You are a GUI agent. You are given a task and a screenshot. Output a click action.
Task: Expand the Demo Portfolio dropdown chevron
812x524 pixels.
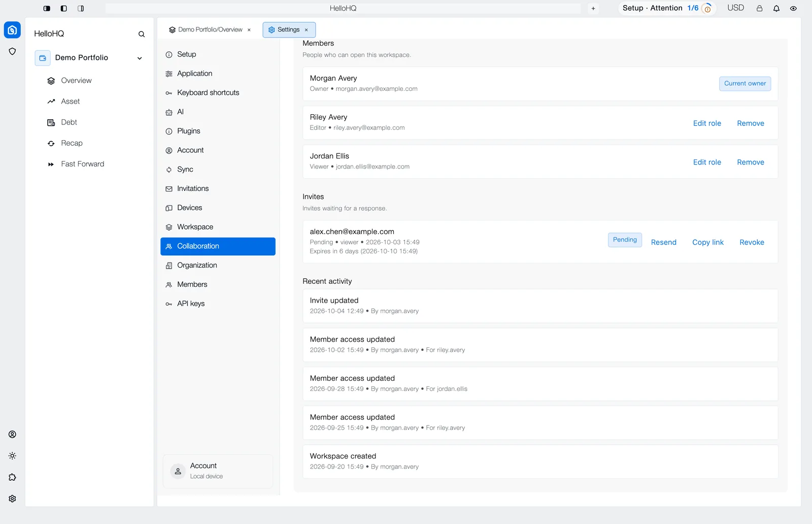click(140, 58)
